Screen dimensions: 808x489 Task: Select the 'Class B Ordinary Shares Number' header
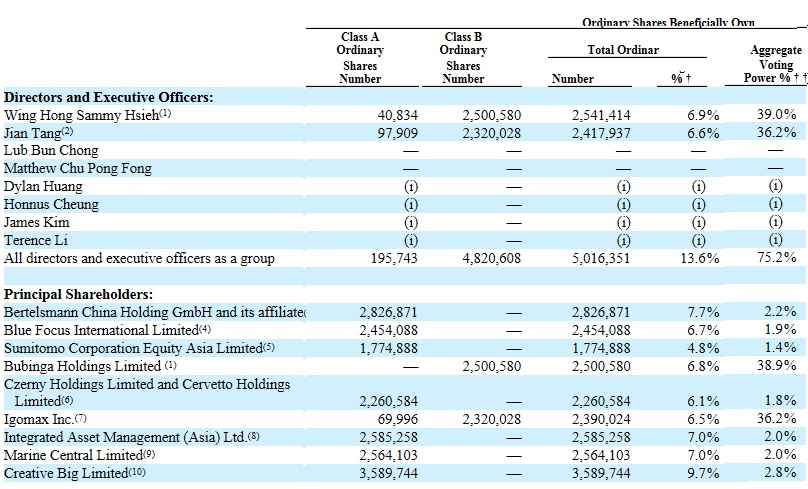pos(463,58)
